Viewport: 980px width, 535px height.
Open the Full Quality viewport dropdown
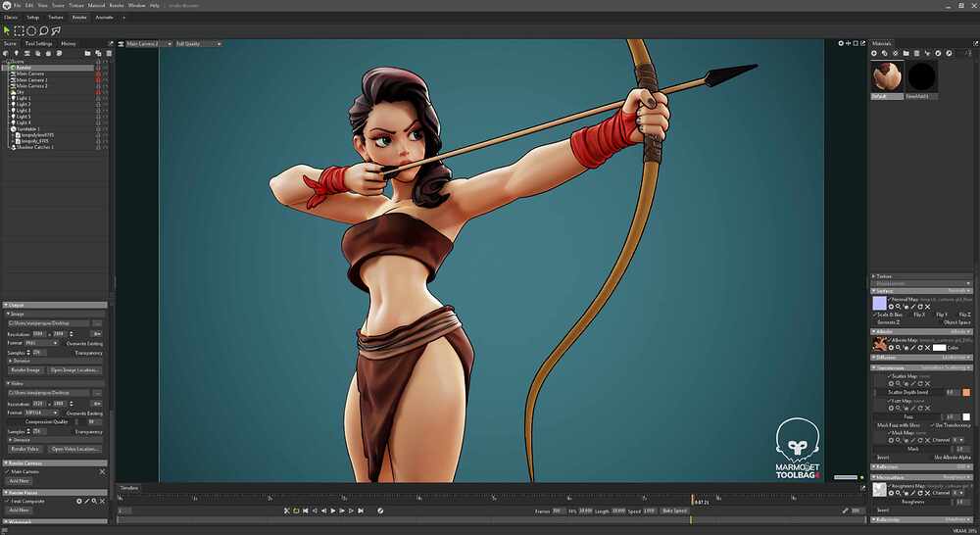coord(198,44)
